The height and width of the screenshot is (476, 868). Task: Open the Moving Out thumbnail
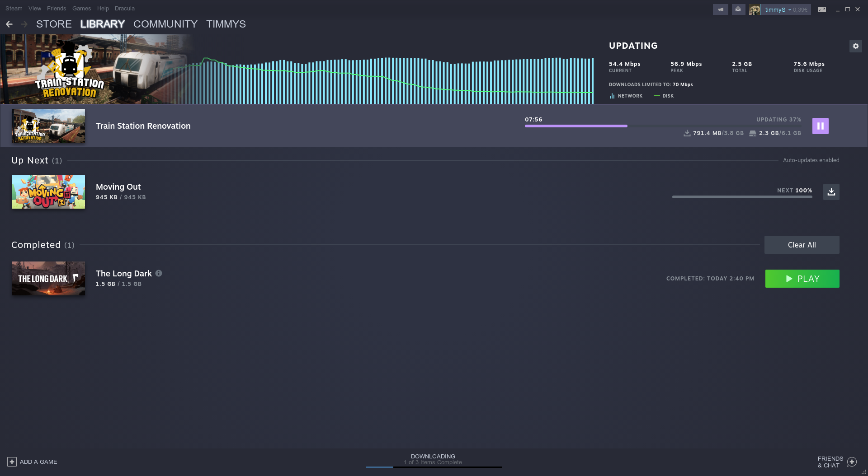click(x=48, y=191)
